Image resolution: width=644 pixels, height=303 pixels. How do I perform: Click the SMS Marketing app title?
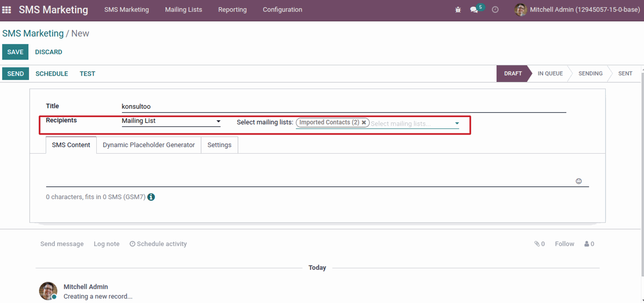(x=53, y=10)
